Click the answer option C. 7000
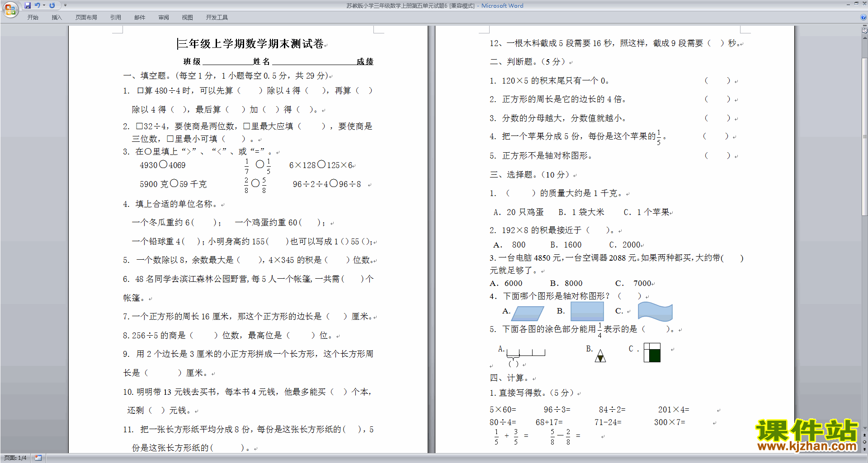Image resolution: width=868 pixels, height=463 pixels. pos(633,284)
